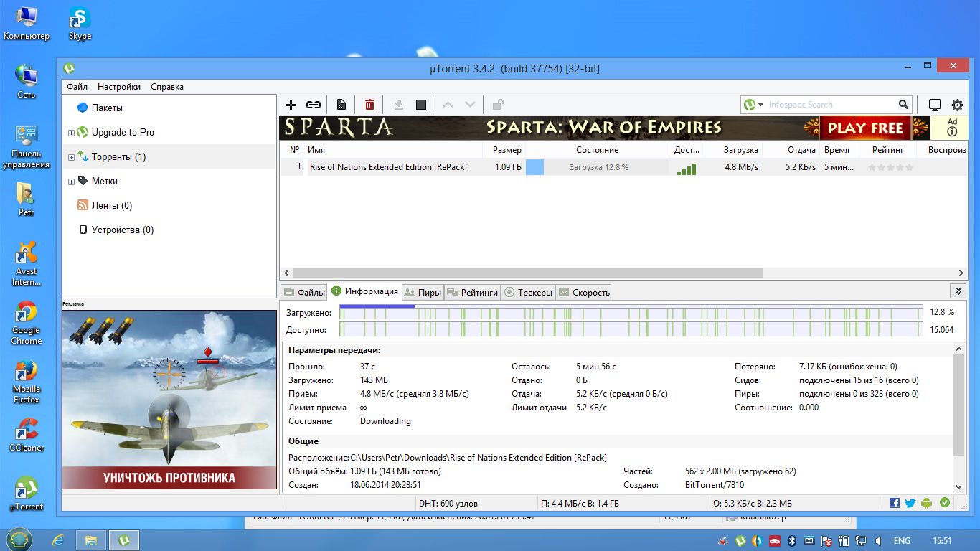Screen dimensions: 980x551
Task: Open Preferences via the gear icon
Action: click(x=957, y=105)
